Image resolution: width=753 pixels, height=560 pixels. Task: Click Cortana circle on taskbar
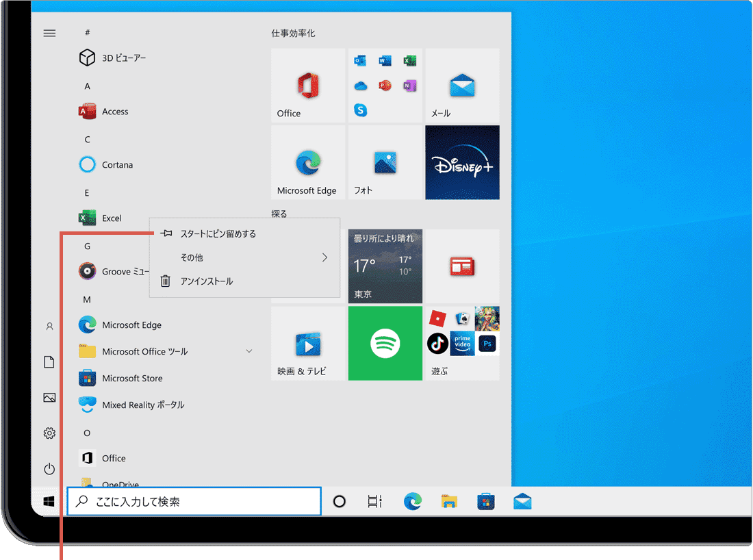tap(340, 501)
